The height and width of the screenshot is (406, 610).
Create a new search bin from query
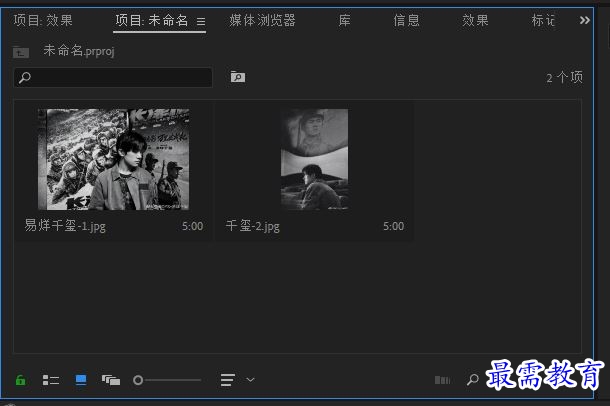click(x=238, y=77)
